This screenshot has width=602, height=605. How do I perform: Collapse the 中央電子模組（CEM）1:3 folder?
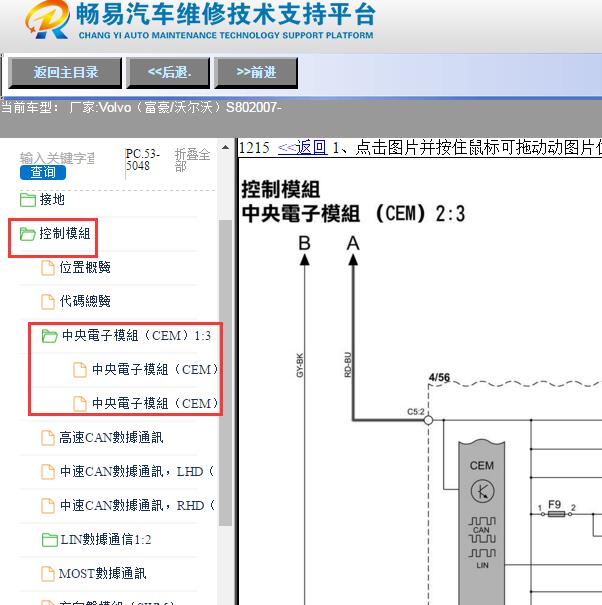click(136, 336)
